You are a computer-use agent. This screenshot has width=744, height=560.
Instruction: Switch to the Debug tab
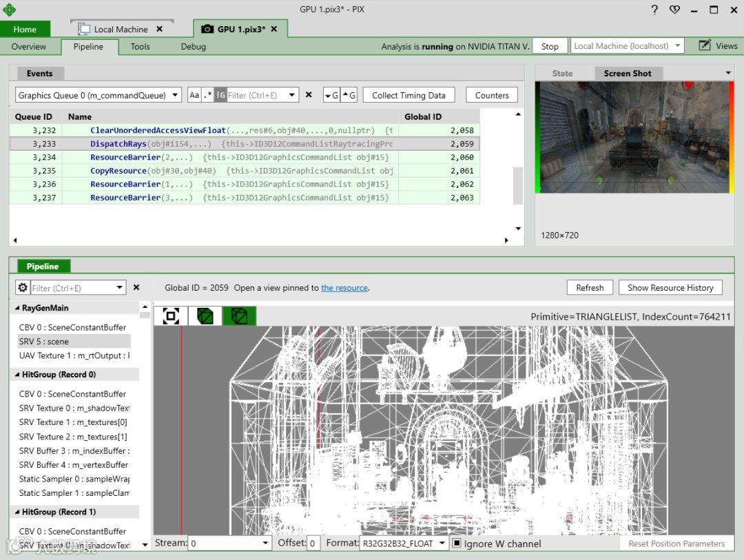tap(193, 47)
